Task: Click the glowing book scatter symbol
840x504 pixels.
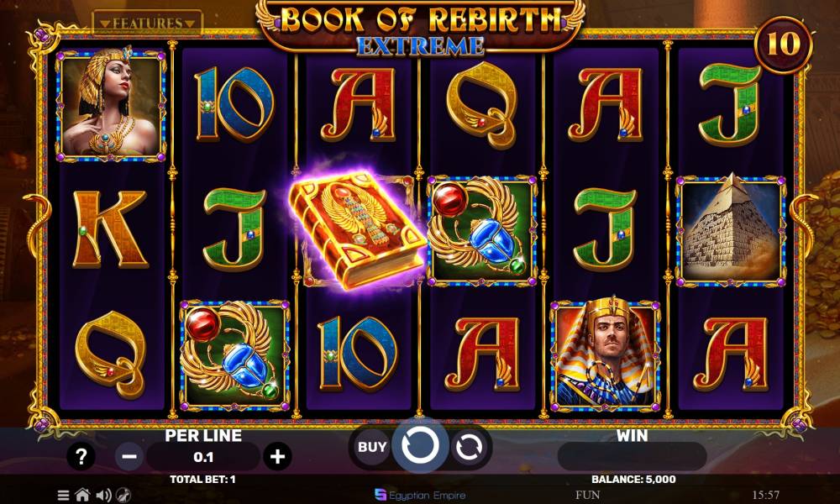Action: click(x=356, y=229)
